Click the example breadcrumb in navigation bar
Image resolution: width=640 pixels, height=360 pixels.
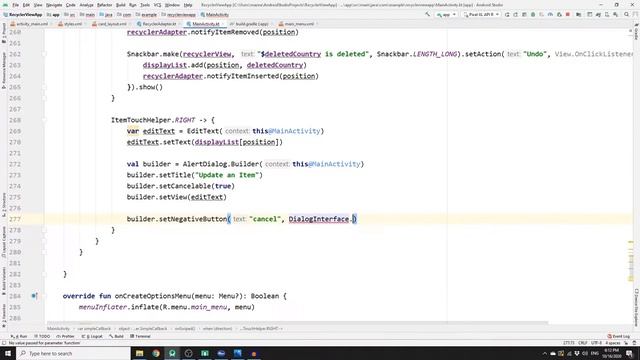[x=146, y=15]
